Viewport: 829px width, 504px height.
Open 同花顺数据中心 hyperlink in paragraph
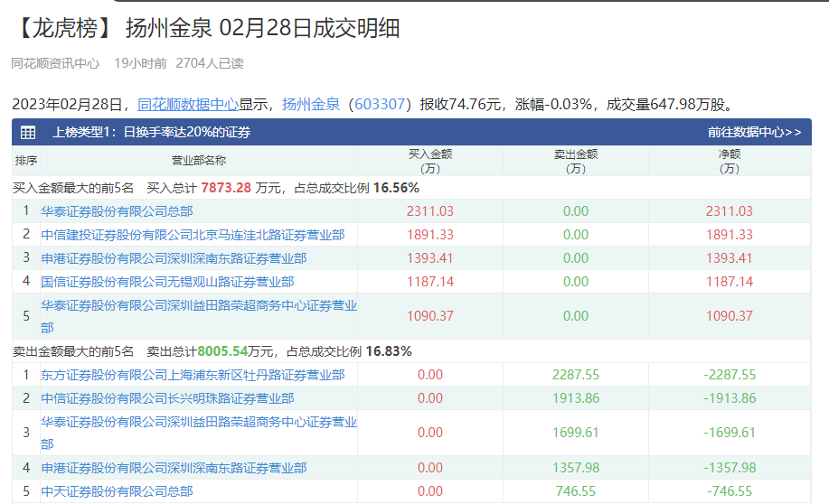pos(188,104)
